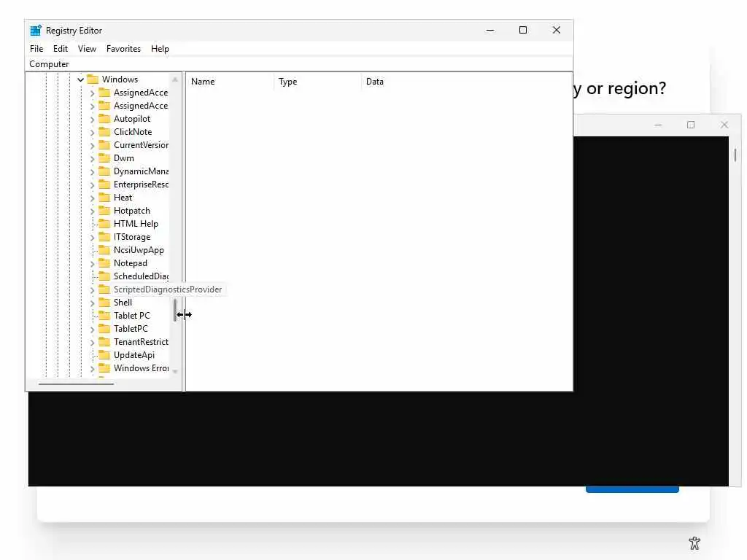Expand the TabletPC key
This screenshot has height=560, width=747.
point(93,329)
